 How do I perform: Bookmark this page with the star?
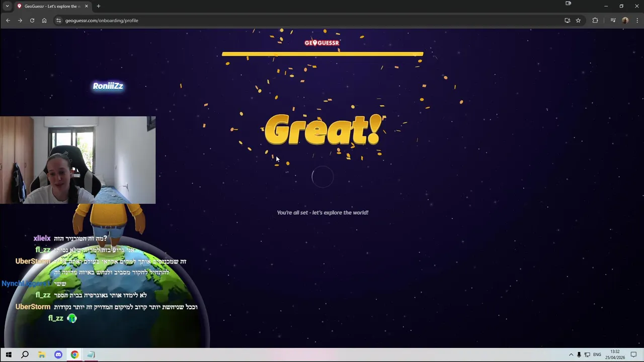578,21
